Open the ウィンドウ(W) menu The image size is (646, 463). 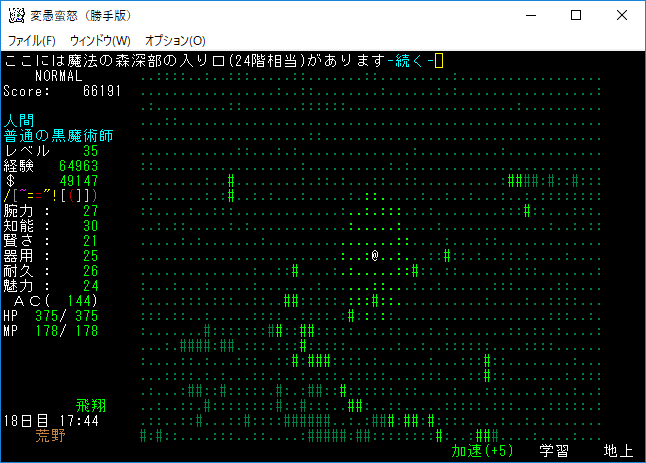click(100, 40)
